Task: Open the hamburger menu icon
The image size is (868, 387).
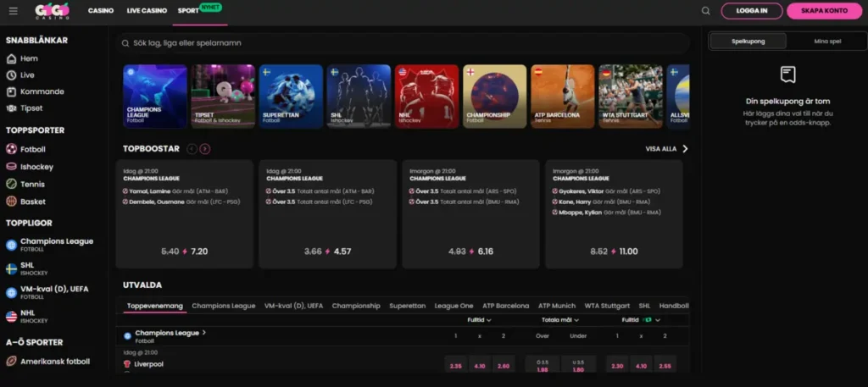Action: [14, 11]
